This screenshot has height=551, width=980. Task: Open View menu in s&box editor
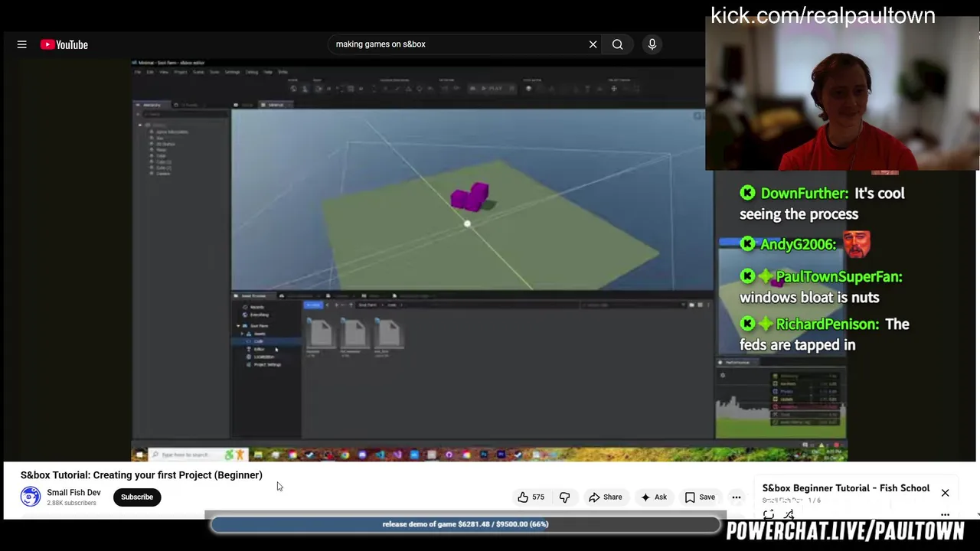click(164, 72)
